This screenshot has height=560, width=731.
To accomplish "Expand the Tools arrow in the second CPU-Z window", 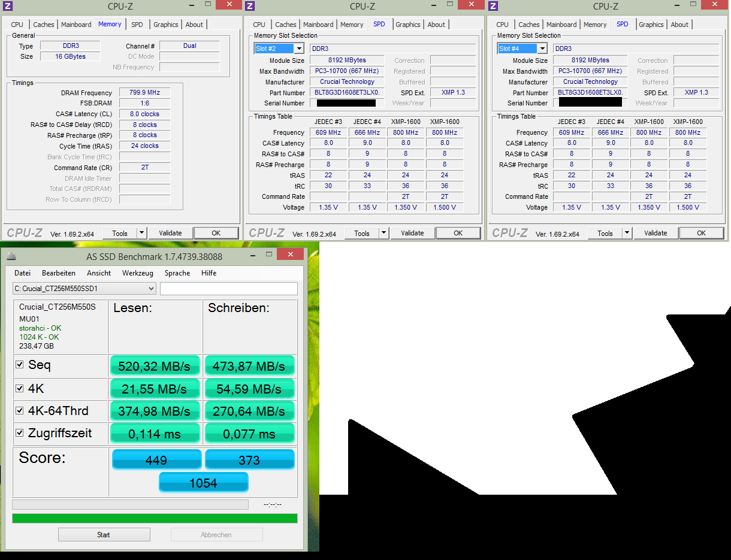I will point(383,233).
